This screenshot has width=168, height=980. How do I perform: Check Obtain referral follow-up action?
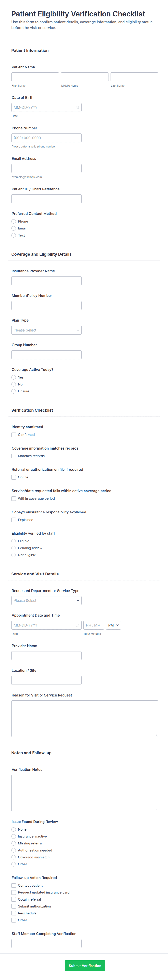(x=14, y=899)
